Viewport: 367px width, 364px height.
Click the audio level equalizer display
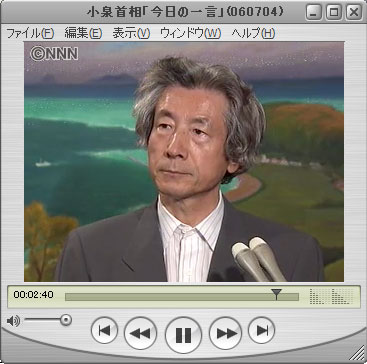331,296
